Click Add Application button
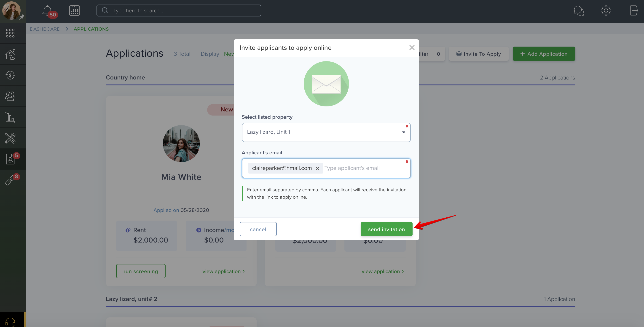644x327 pixels. 544,54
